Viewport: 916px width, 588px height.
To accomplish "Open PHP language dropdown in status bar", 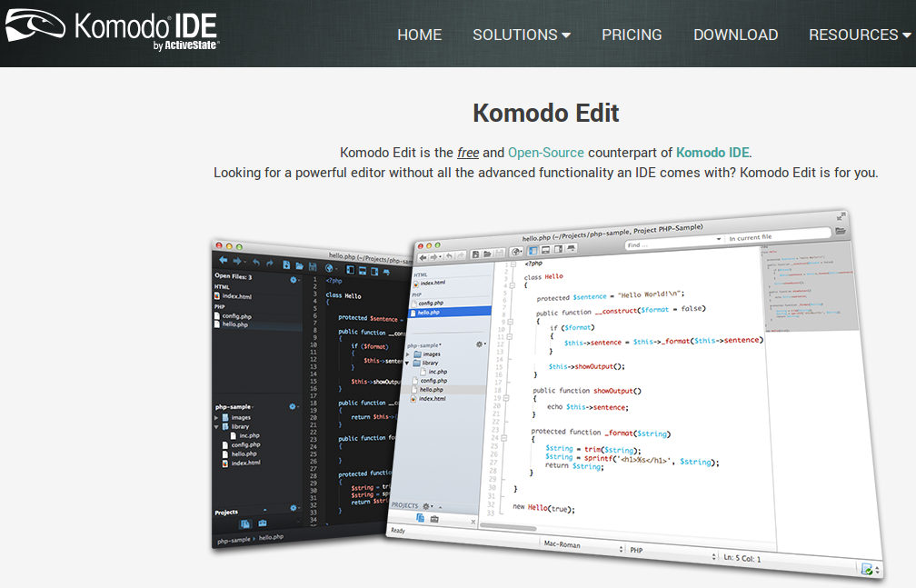I will click(x=672, y=553).
